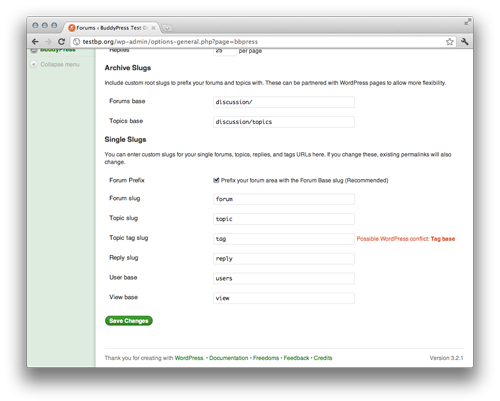Close the Forums BuddyPress Test tab
This screenshot has height=401, width=500.
153,28
